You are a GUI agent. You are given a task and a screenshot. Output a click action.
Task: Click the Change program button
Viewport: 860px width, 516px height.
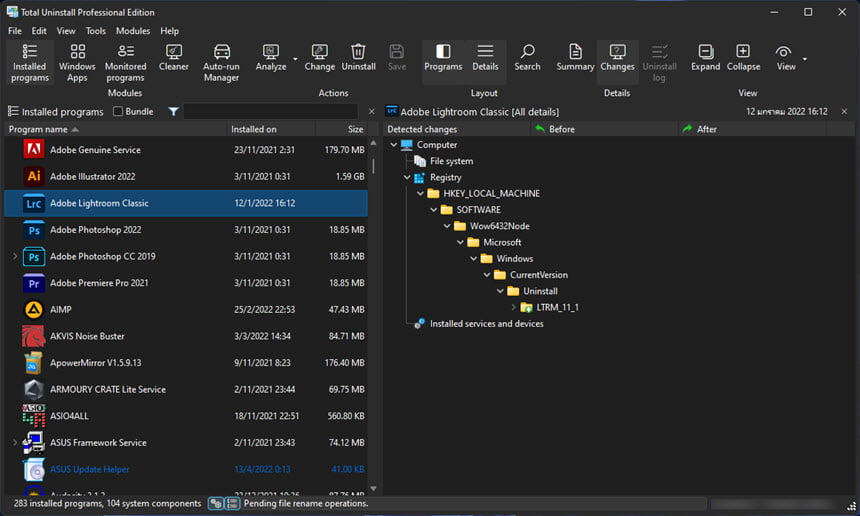point(320,58)
